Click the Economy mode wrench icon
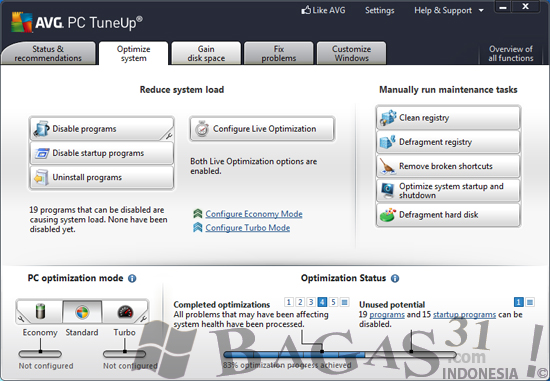The width and height of the screenshot is (550, 381). tap(21, 319)
